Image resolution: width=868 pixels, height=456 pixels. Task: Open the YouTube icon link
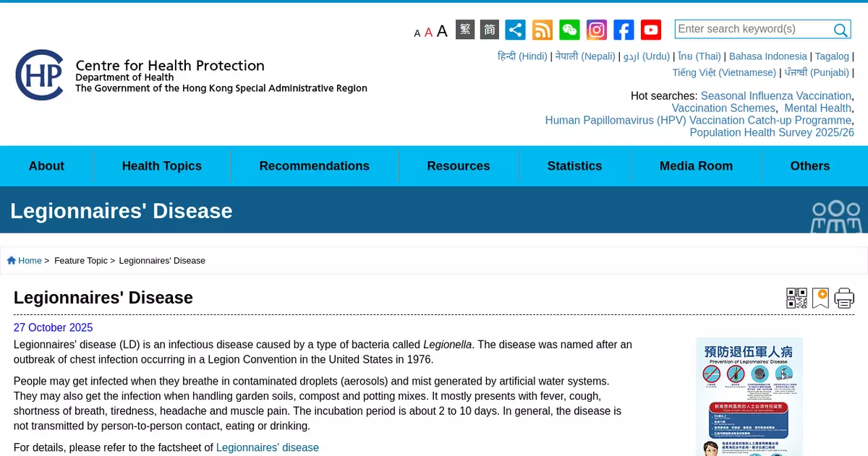click(651, 30)
